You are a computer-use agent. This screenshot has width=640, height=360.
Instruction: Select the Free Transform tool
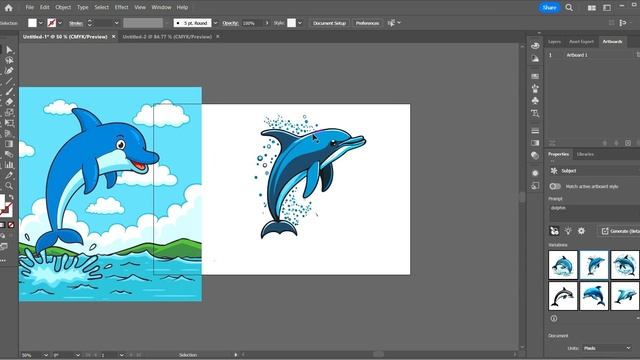coord(9,123)
